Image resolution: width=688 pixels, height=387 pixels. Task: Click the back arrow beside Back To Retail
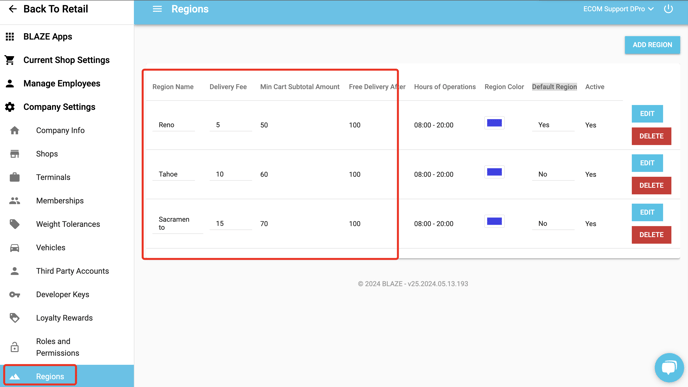click(x=13, y=9)
